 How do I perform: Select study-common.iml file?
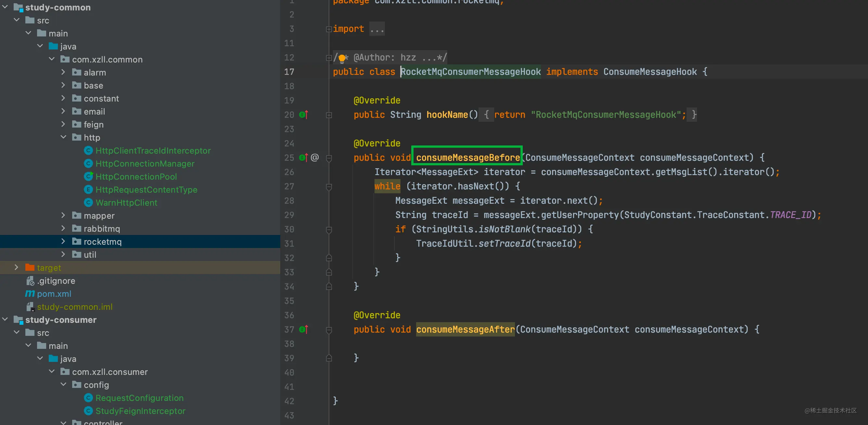(75, 307)
